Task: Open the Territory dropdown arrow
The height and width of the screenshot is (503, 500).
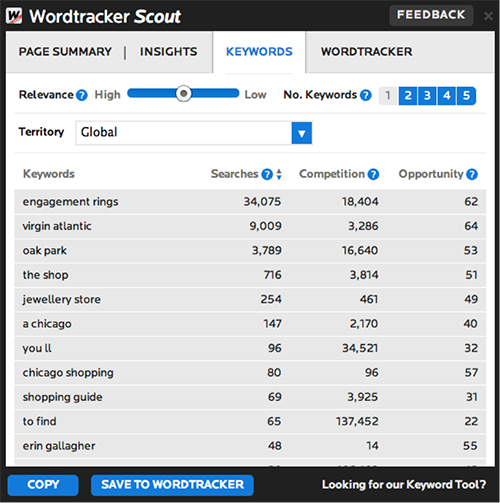Action: click(x=302, y=133)
